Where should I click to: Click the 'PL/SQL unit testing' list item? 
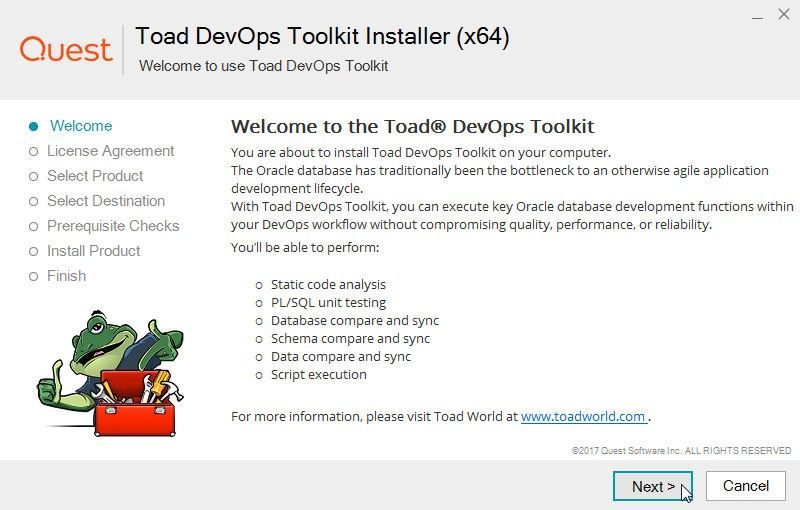click(328, 302)
